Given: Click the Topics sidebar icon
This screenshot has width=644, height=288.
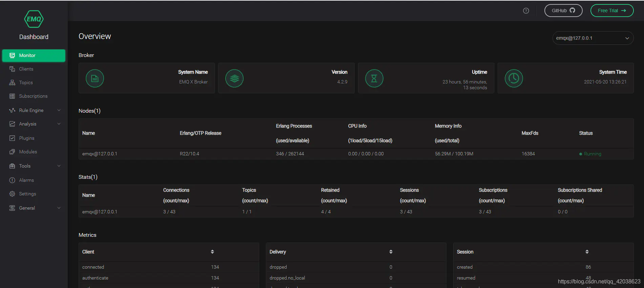Looking at the screenshot, I should point(12,82).
